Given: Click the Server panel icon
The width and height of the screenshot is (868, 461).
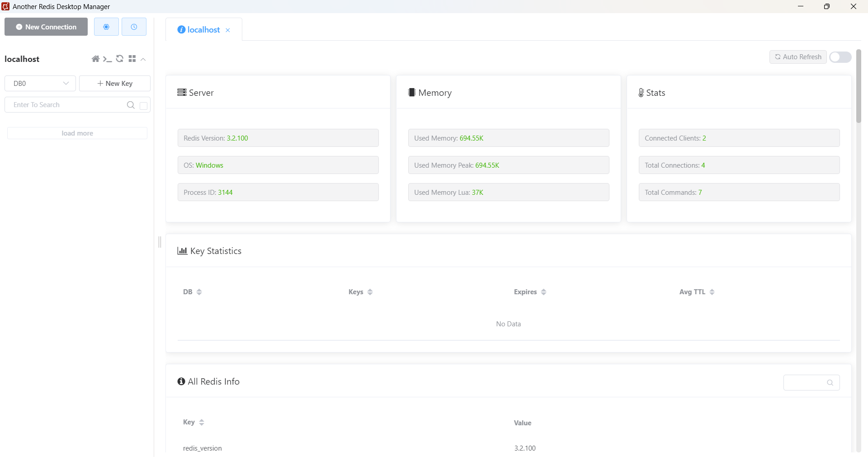Looking at the screenshot, I should [182, 92].
